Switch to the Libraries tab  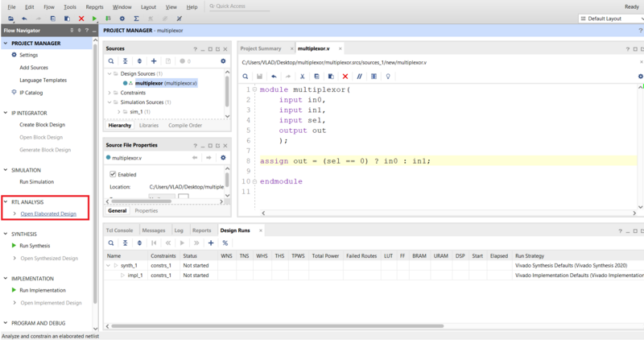tap(149, 126)
